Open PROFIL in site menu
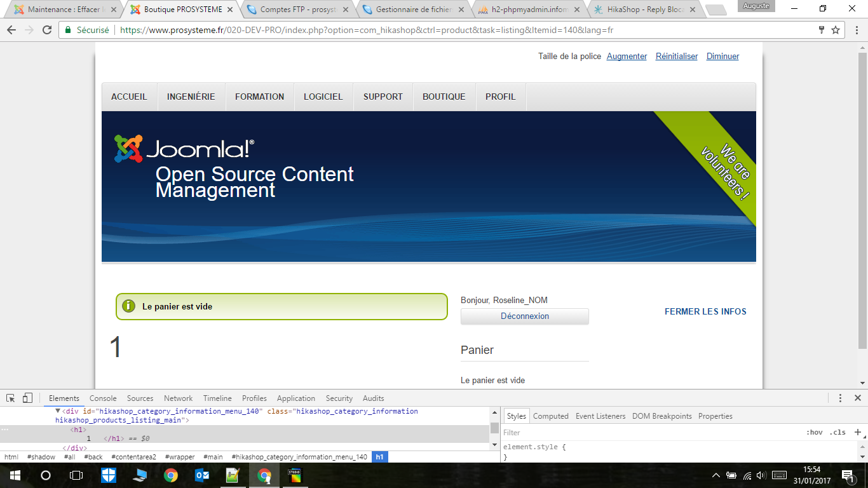 click(x=501, y=97)
